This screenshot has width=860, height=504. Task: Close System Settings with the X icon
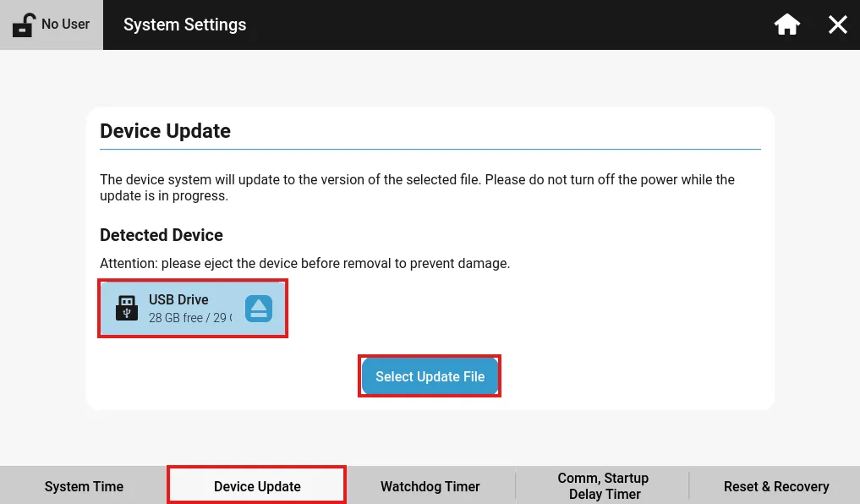(x=837, y=25)
